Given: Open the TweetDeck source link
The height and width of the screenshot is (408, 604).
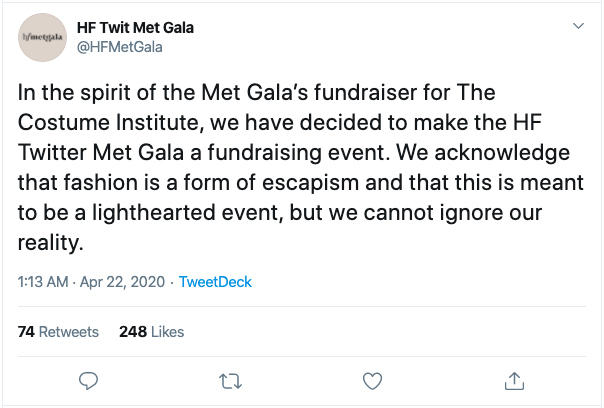Looking at the screenshot, I should pyautogui.click(x=215, y=282).
